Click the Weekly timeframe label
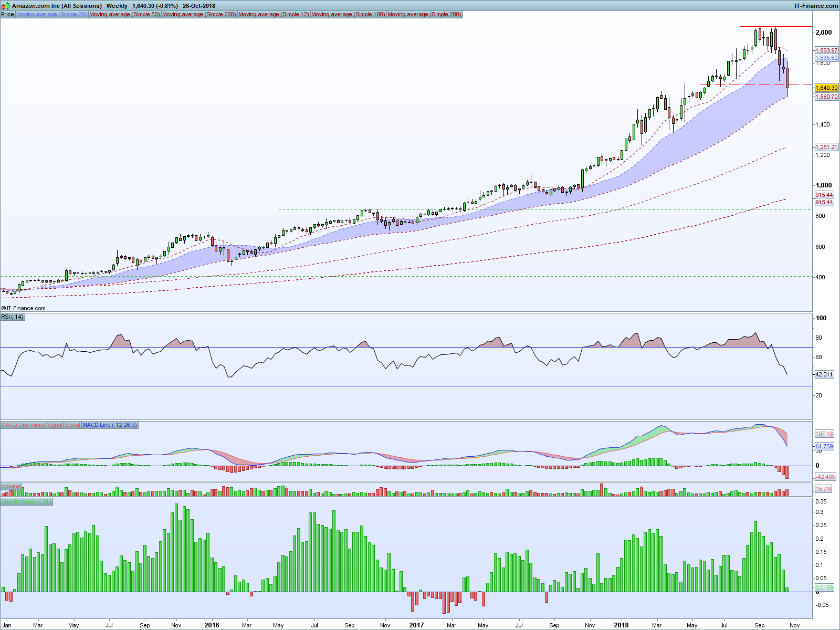 pyautogui.click(x=117, y=6)
